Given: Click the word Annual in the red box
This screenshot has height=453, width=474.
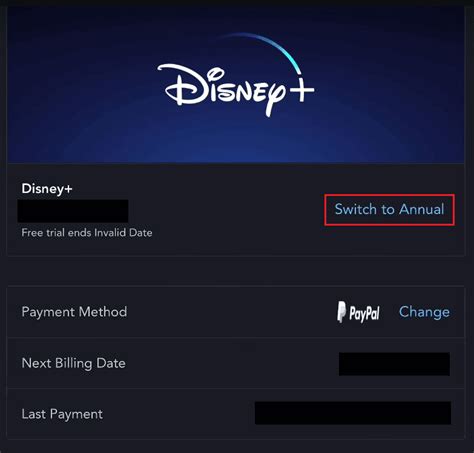Looking at the screenshot, I should click(422, 209).
